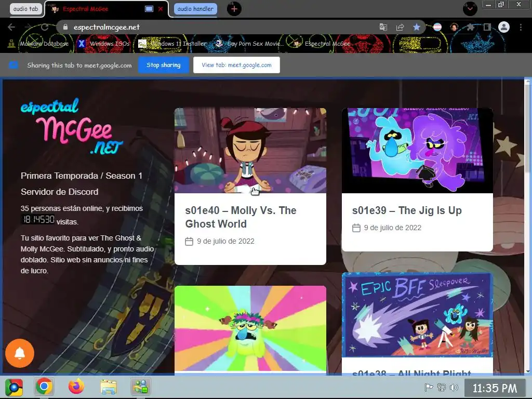The width and height of the screenshot is (532, 399).
Task: Toggle the bookmark star icon
Action: 417,27
